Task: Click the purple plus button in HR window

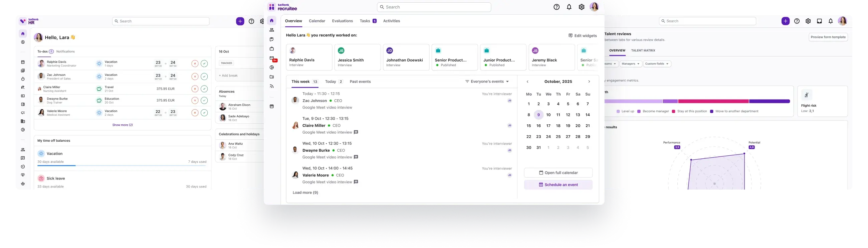Action: click(240, 21)
